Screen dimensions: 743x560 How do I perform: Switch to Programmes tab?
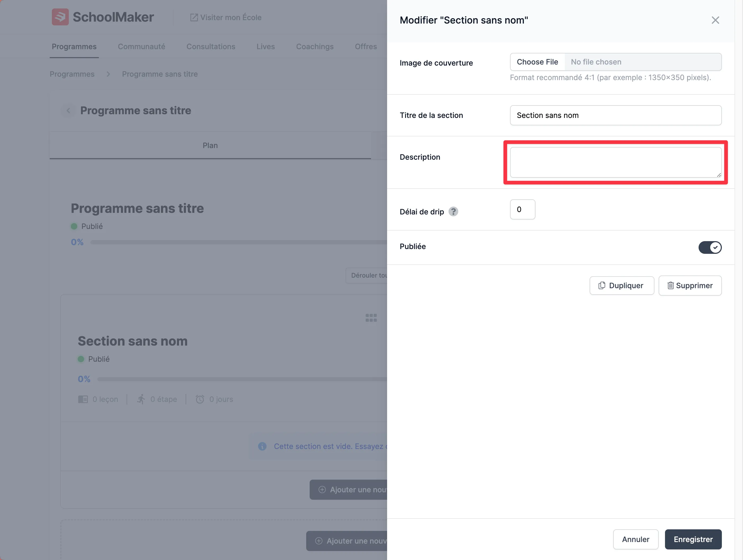(74, 46)
